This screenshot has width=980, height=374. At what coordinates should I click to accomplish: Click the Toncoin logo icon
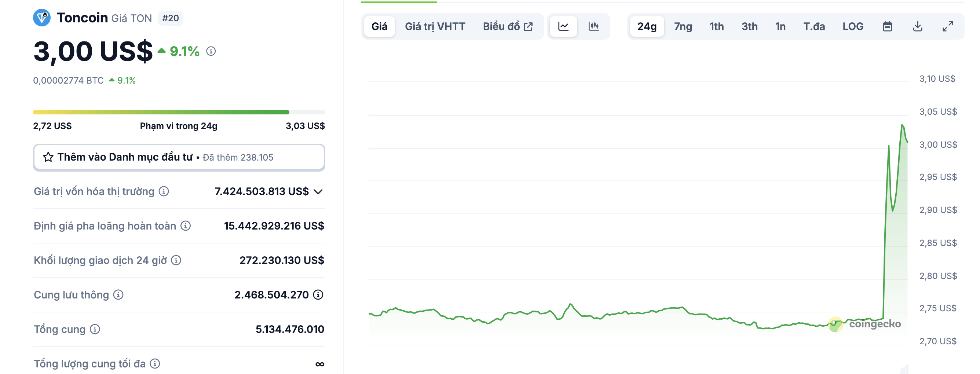click(41, 18)
